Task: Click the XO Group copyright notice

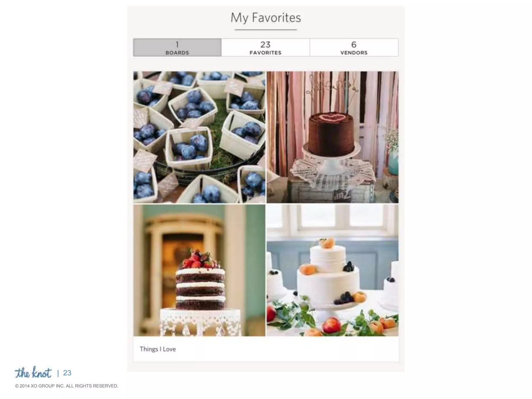Action: pos(67,386)
